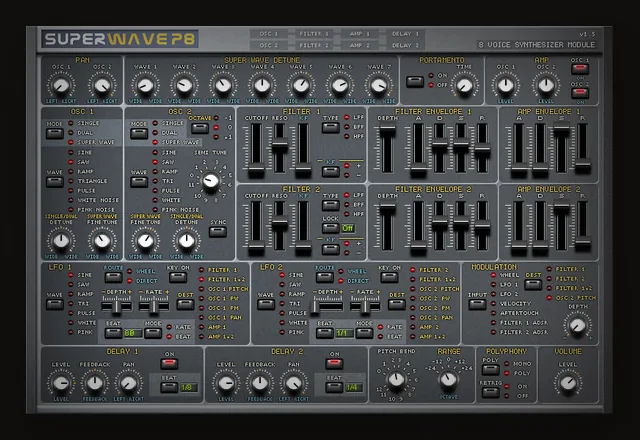Image resolution: width=640 pixels, height=440 pixels.
Task: Click the Filter 1 KF polarity button
Action: (x=330, y=171)
